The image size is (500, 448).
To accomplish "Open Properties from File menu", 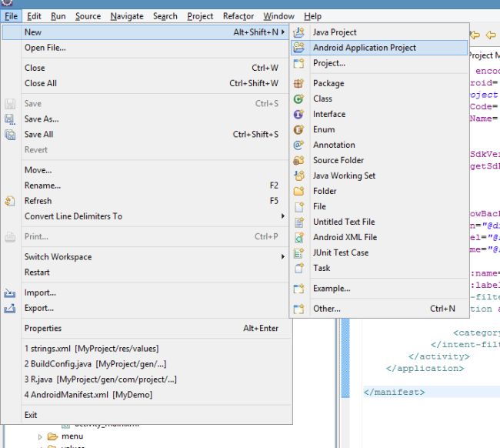I will pyautogui.click(x=147, y=329).
